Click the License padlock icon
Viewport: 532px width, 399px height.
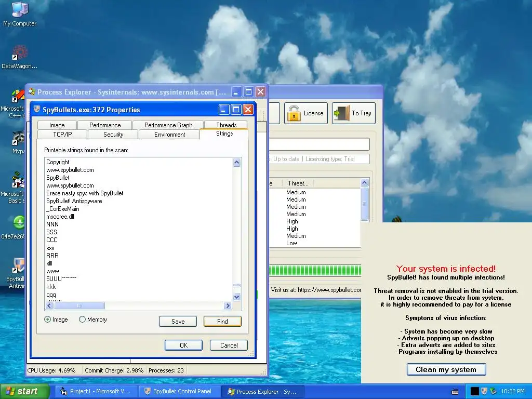294,113
